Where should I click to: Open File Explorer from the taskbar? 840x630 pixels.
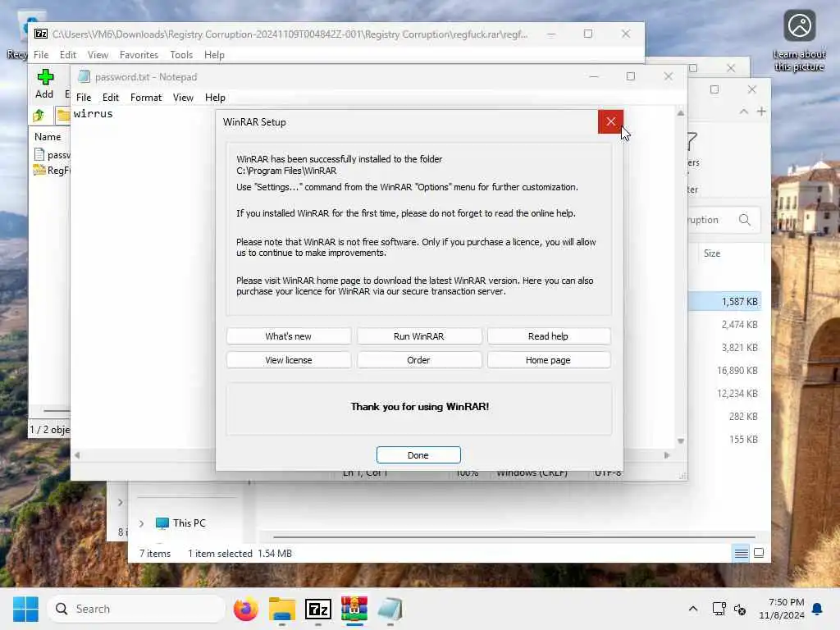click(x=282, y=609)
